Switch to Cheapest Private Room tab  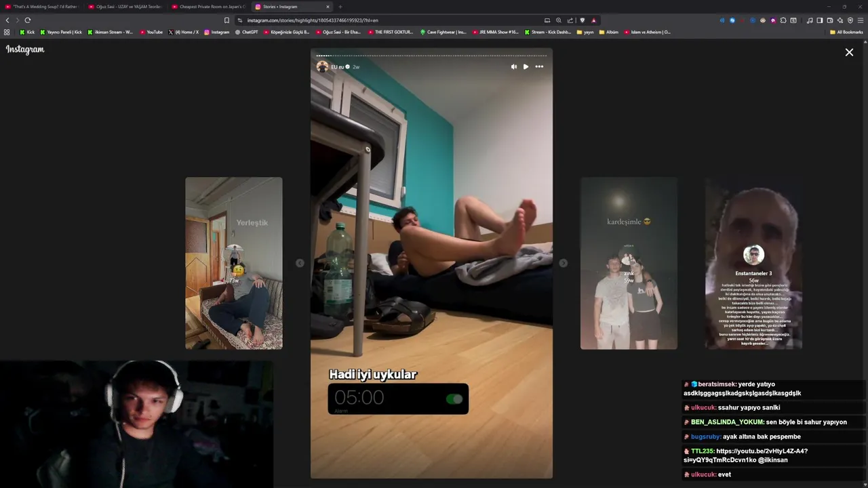208,7
